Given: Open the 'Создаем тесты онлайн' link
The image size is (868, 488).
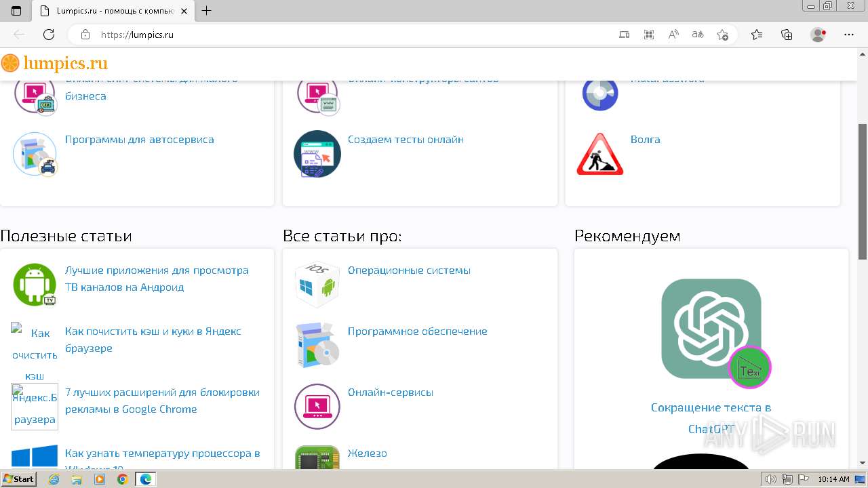Looking at the screenshot, I should (x=406, y=140).
